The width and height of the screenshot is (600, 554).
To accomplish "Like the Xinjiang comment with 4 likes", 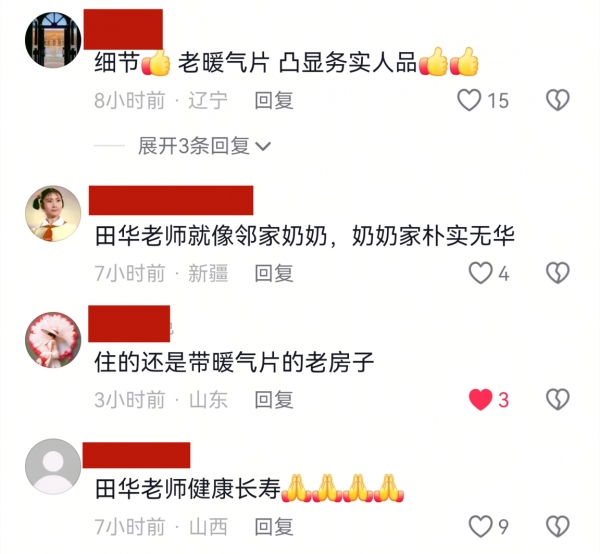I will pyautogui.click(x=480, y=273).
